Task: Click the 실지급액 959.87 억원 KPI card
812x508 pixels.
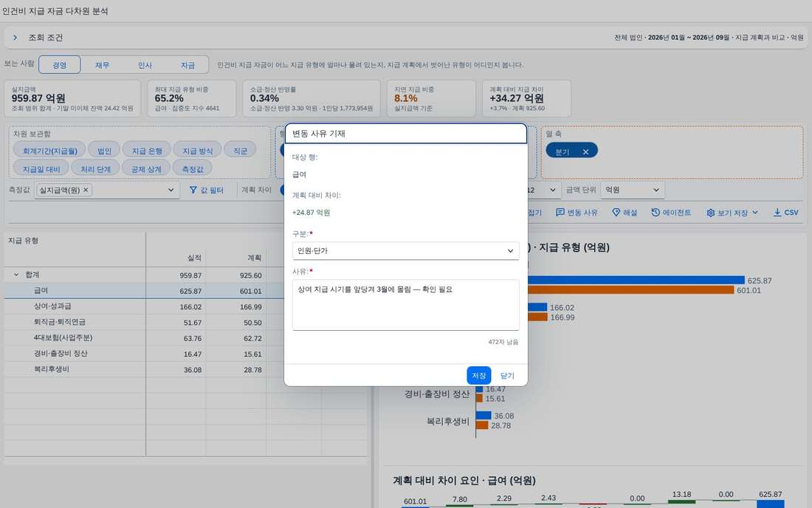Action: tap(72, 98)
